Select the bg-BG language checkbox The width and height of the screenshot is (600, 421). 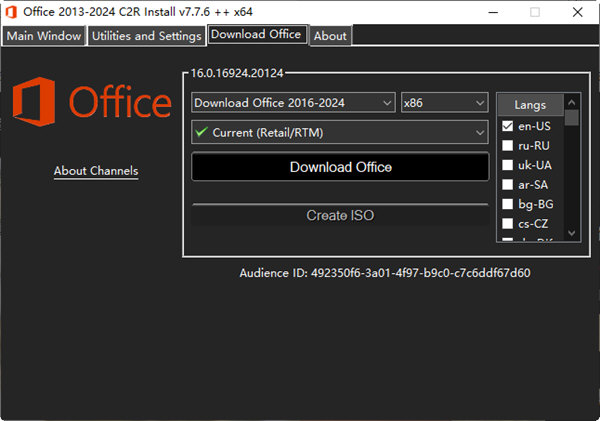(507, 204)
